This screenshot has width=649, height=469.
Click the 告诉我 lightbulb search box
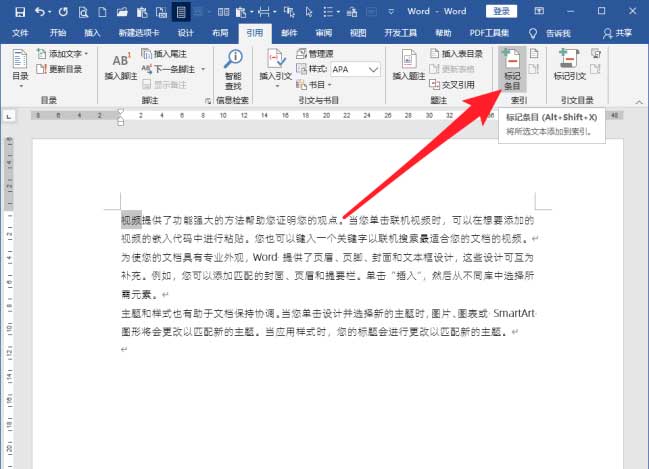(550, 33)
